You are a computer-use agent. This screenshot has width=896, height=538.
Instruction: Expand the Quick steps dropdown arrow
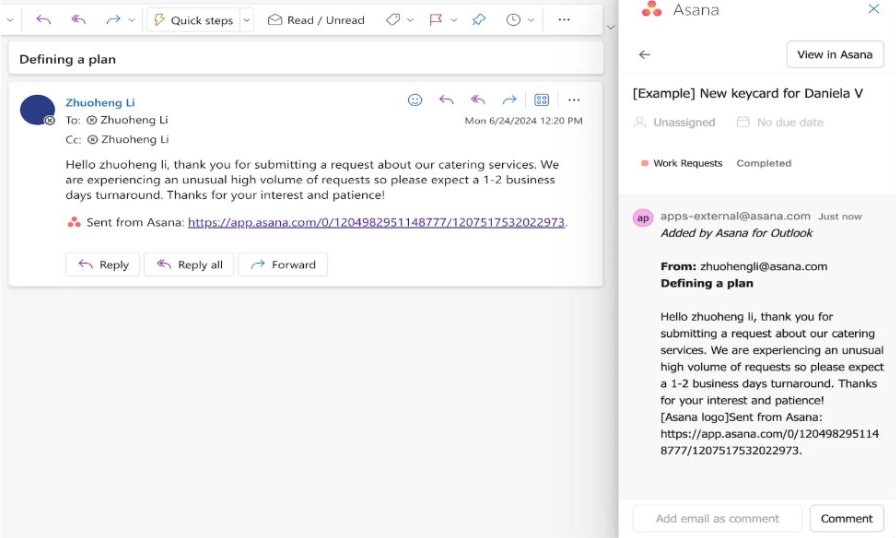point(247,20)
